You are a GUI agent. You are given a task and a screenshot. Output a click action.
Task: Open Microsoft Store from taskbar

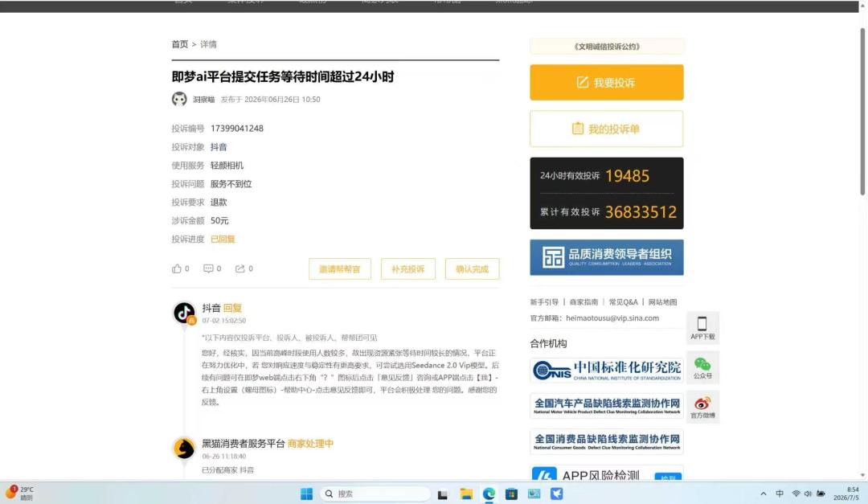point(511,494)
